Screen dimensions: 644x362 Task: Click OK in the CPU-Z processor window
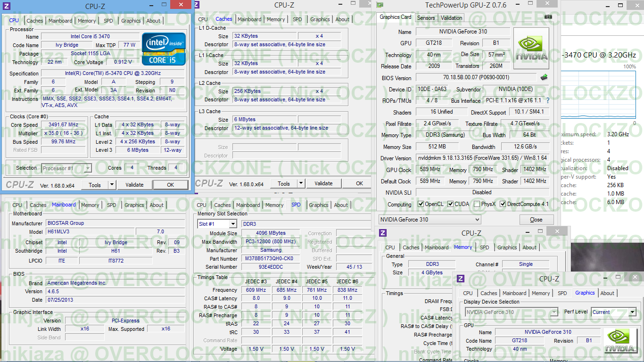pyautogui.click(x=171, y=185)
